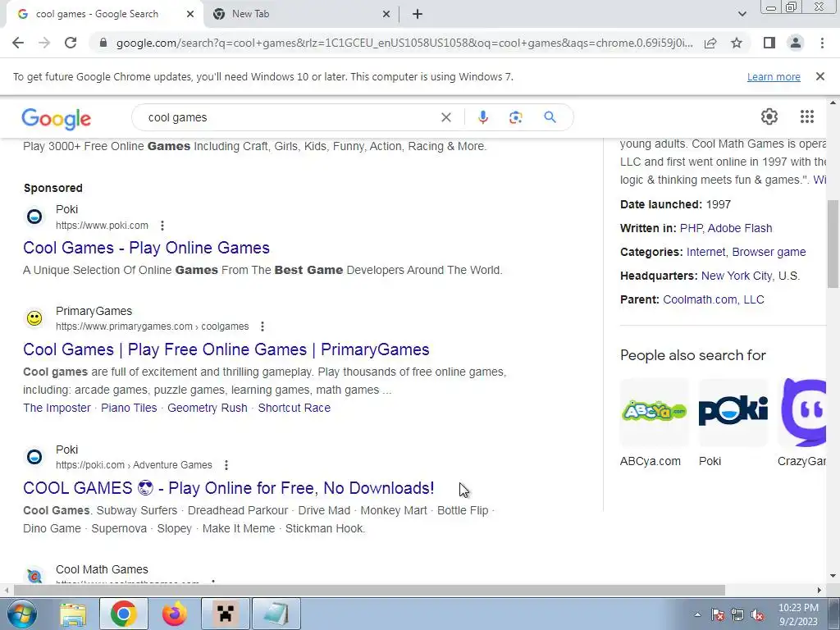
Task: Open Cool Games - Play Online Games link
Action: tap(146, 248)
